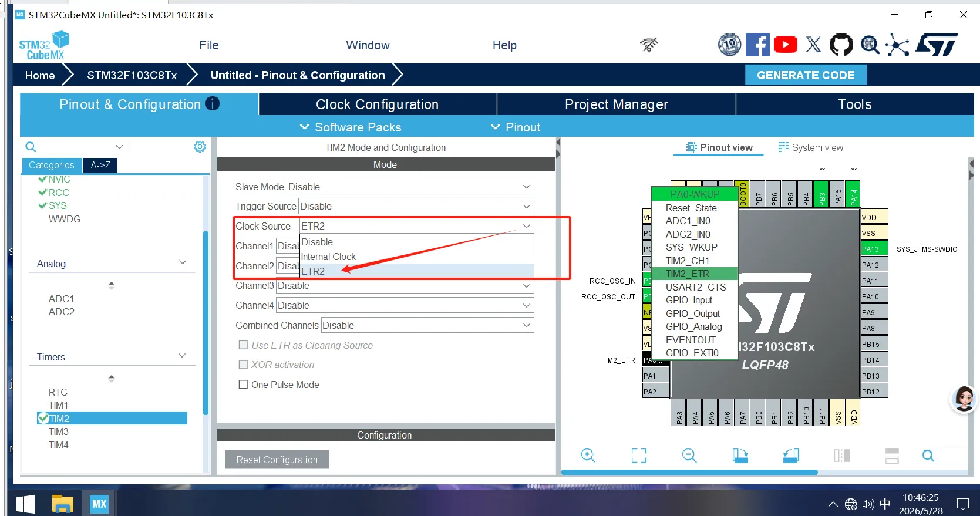Toggle Use ETR as Clearing Source checkbox
The image size is (980, 516).
tap(243, 345)
